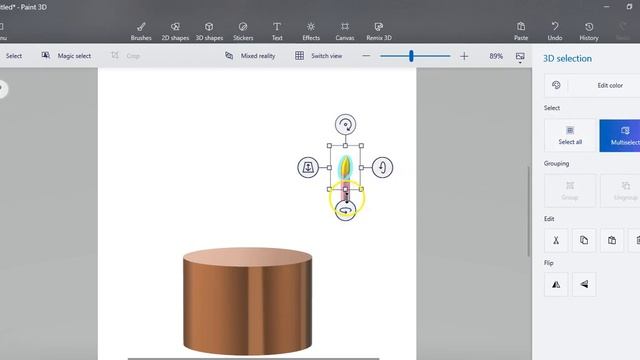Viewport: 640px width, 360px height.
Task: Open the Brushes tool
Action: click(141, 31)
